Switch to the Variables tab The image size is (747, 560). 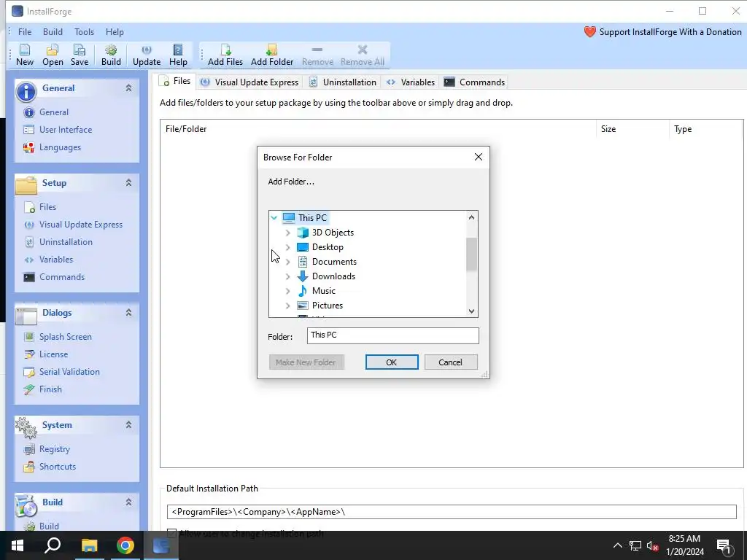coord(411,82)
